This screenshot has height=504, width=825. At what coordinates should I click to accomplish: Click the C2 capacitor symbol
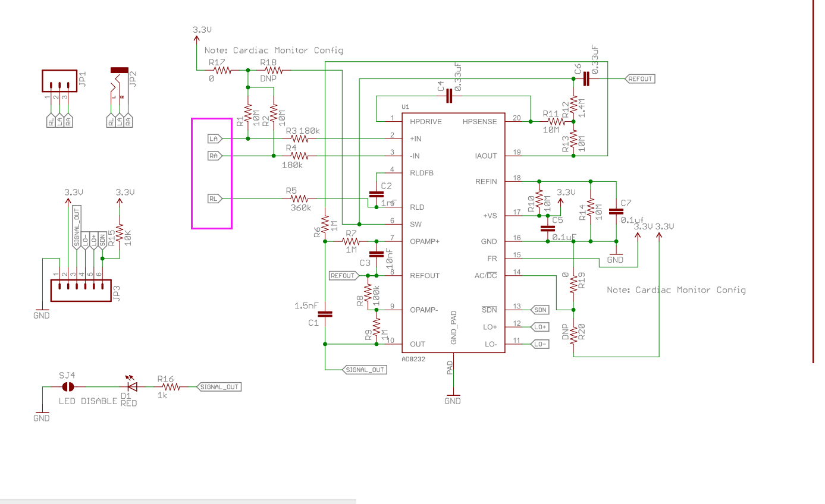pos(376,194)
